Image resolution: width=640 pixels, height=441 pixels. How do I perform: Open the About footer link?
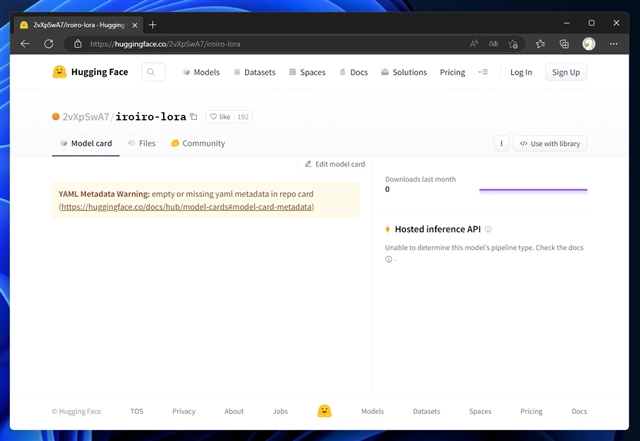coord(234,411)
